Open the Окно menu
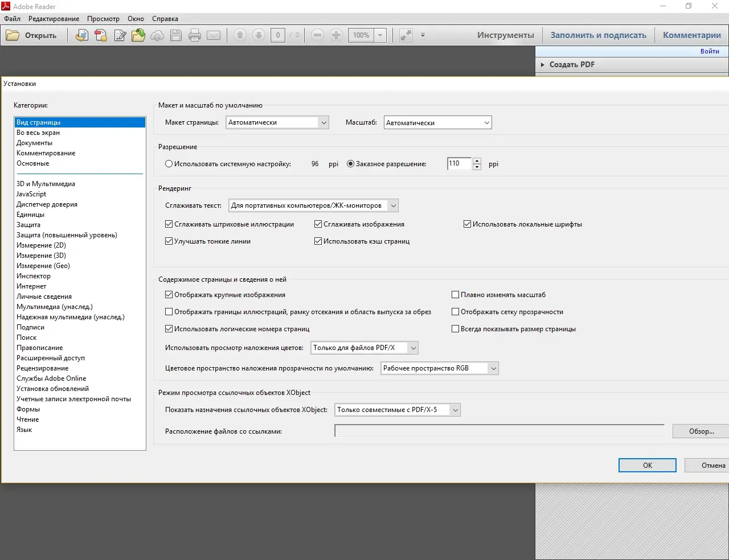The height and width of the screenshot is (560, 729). 136,19
